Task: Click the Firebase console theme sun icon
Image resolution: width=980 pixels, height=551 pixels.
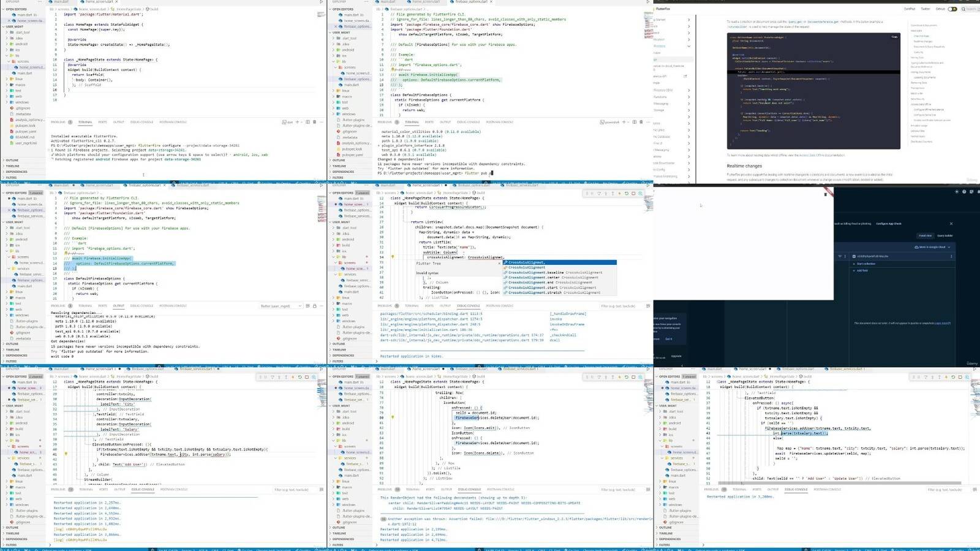Action: pyautogui.click(x=957, y=192)
